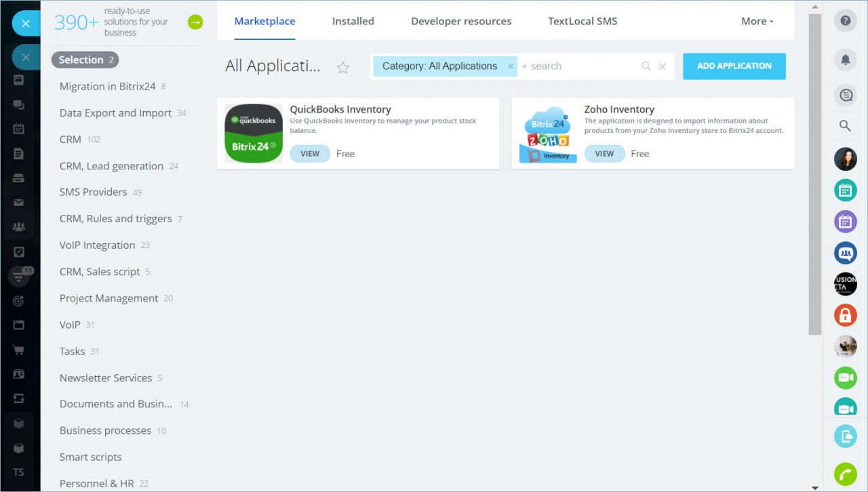The height and width of the screenshot is (492, 868).
Task: Open the document page icon in left sidebar
Action: tap(19, 154)
